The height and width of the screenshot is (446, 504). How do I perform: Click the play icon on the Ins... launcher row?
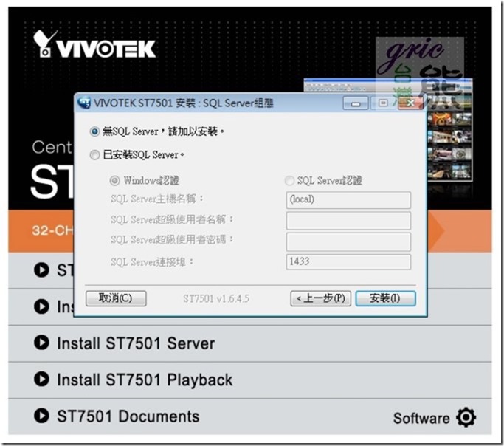click(41, 306)
